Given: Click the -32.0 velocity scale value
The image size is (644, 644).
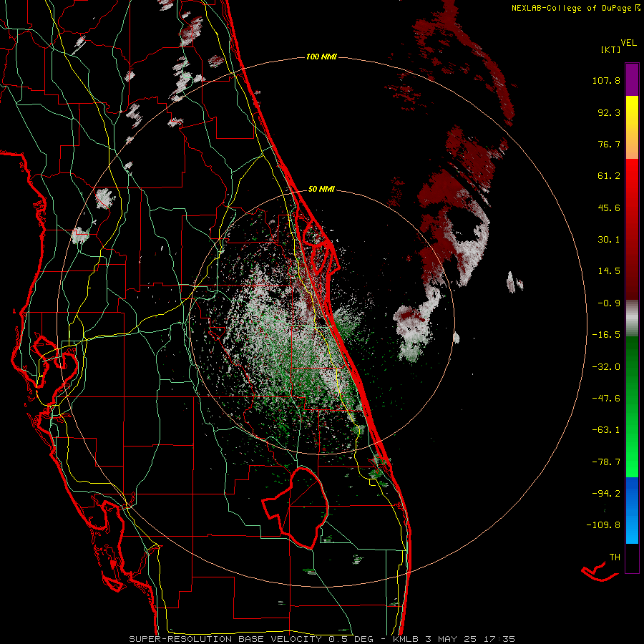Looking at the screenshot, I should click(x=606, y=367).
